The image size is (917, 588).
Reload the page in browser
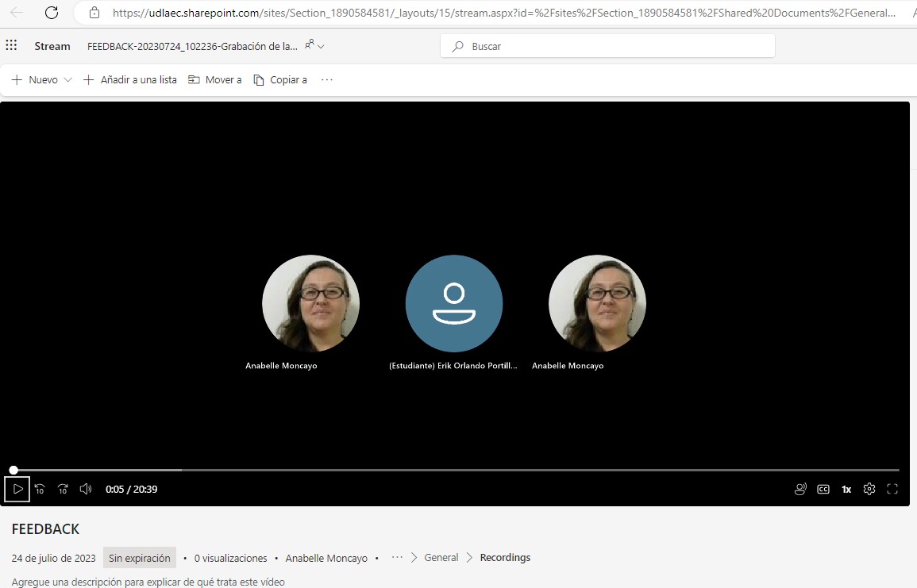pos(52,13)
